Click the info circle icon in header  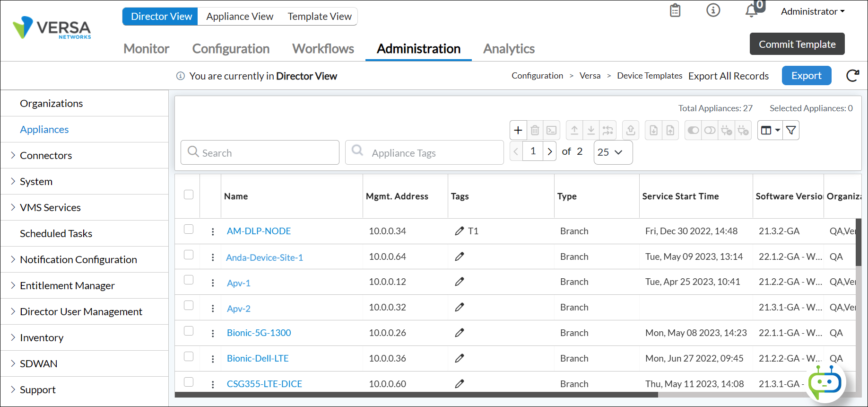coord(713,10)
